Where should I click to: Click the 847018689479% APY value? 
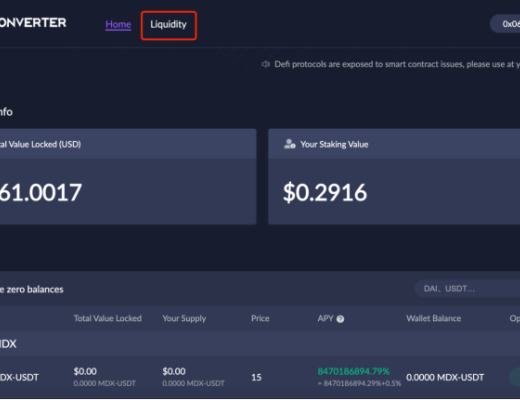coord(353,371)
